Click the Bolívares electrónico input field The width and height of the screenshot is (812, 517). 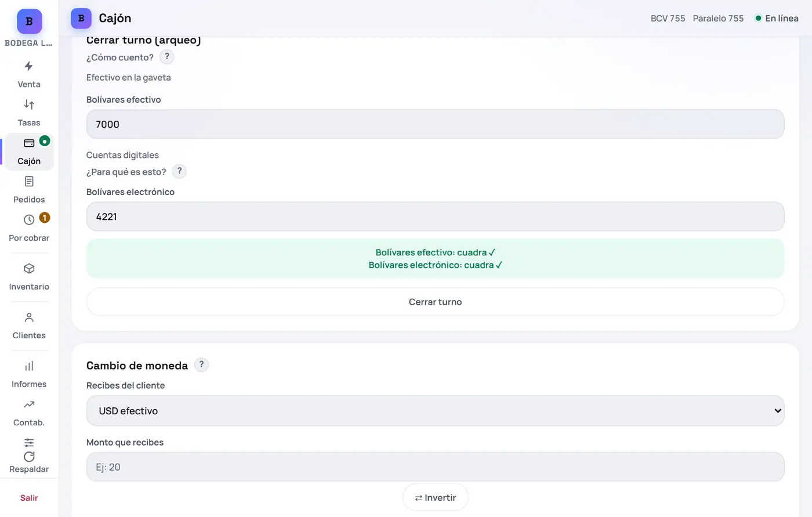tap(435, 216)
